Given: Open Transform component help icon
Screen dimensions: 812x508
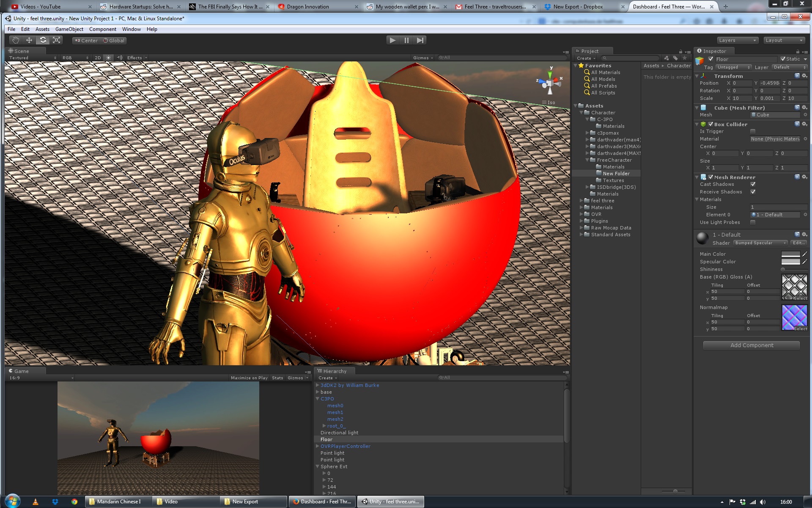Looking at the screenshot, I should point(797,76).
